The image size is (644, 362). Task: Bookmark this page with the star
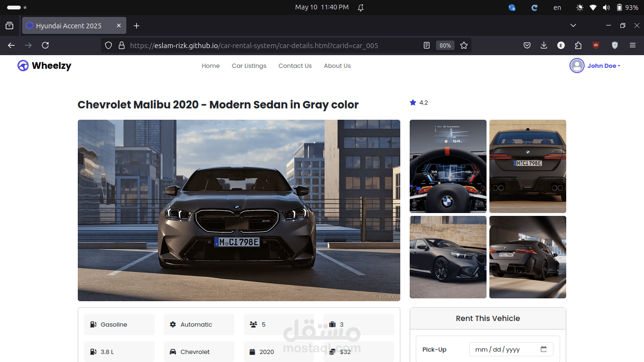click(x=464, y=45)
